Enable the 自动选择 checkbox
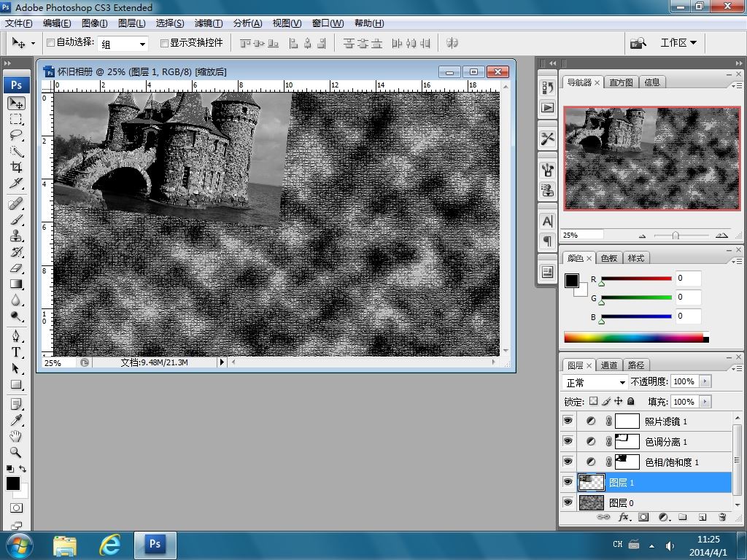This screenshot has height=560, width=747. click(x=51, y=43)
